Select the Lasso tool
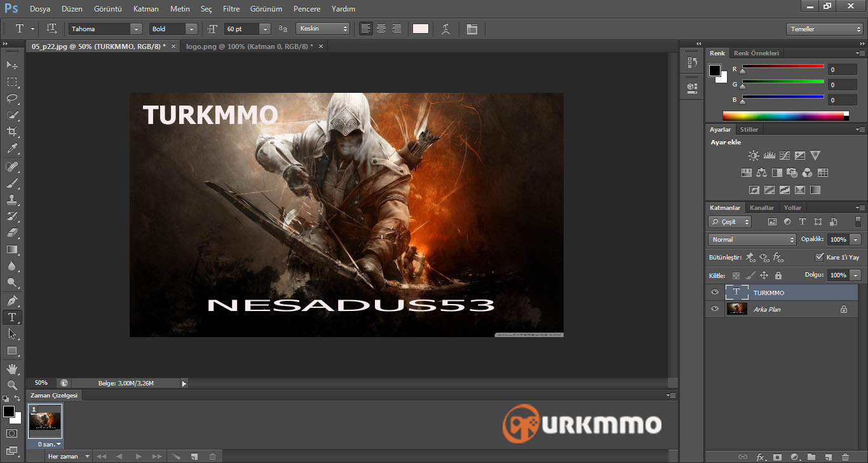This screenshot has height=463, width=868. pos(12,99)
